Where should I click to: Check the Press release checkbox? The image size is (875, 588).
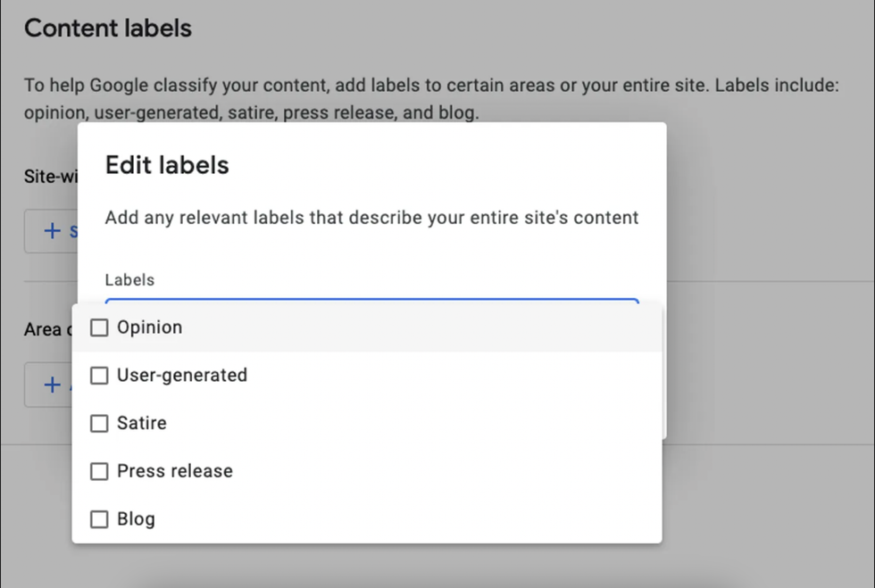tap(99, 471)
